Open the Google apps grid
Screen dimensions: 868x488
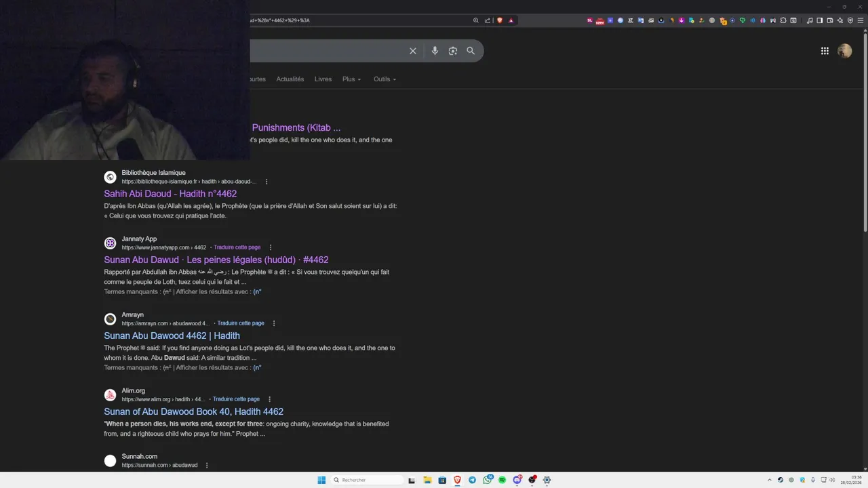(x=825, y=51)
